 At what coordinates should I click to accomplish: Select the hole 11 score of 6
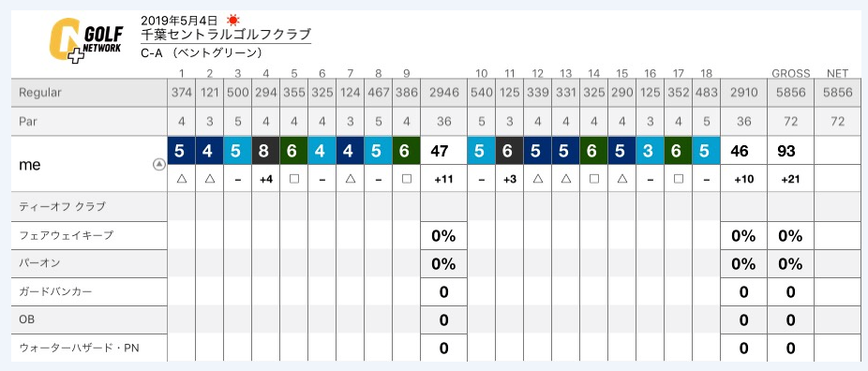coord(509,151)
